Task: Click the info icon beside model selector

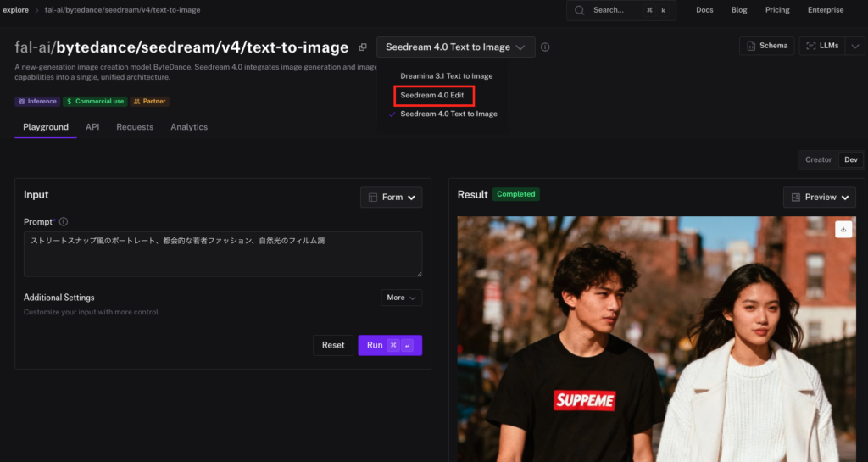Action: (545, 47)
